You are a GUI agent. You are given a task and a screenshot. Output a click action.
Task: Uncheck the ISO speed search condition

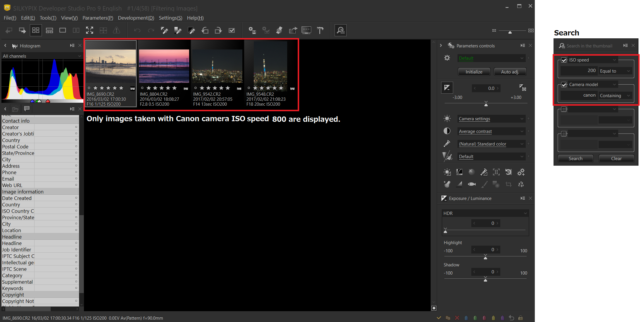[x=564, y=60]
